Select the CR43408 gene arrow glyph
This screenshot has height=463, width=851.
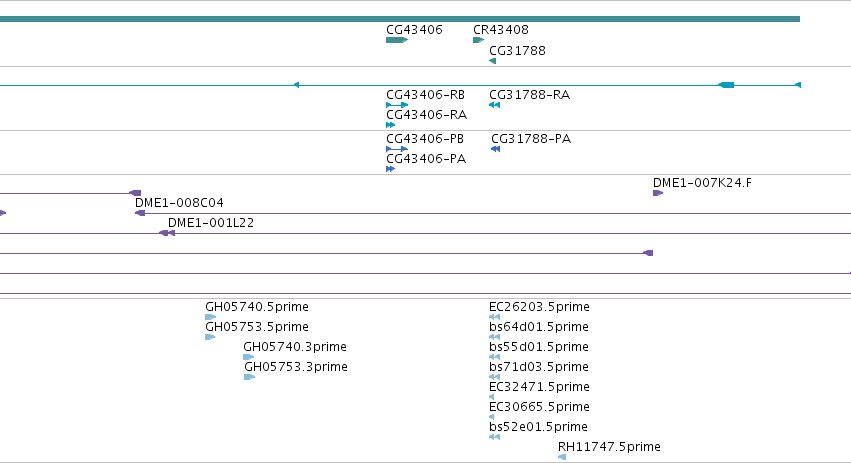[478, 40]
